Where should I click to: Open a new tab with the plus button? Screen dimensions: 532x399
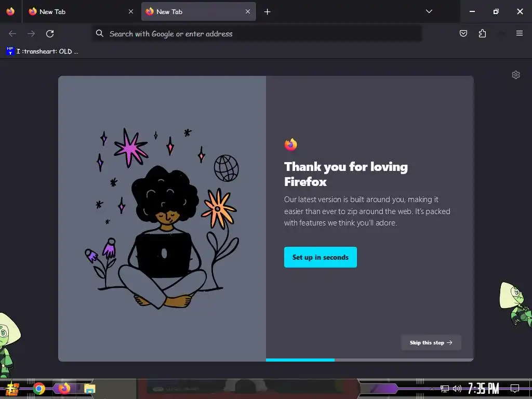(268, 12)
